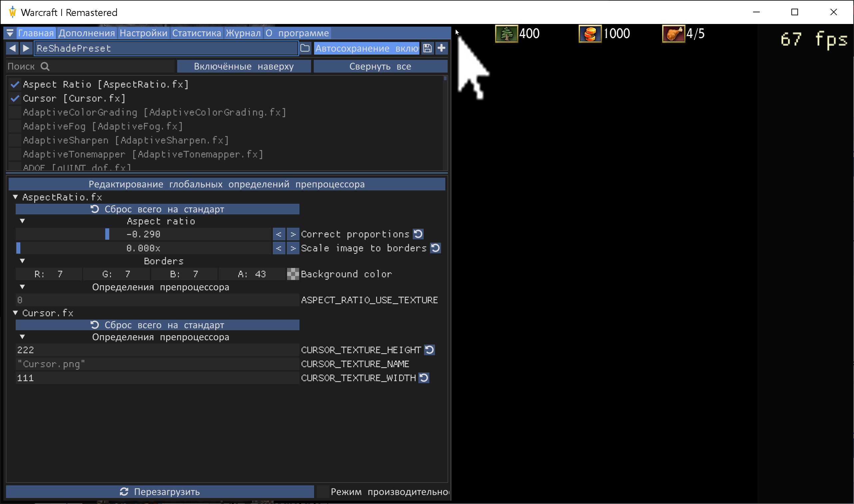Enable the AdaptiveFog effect checkbox
The height and width of the screenshot is (504, 854).
(15, 126)
